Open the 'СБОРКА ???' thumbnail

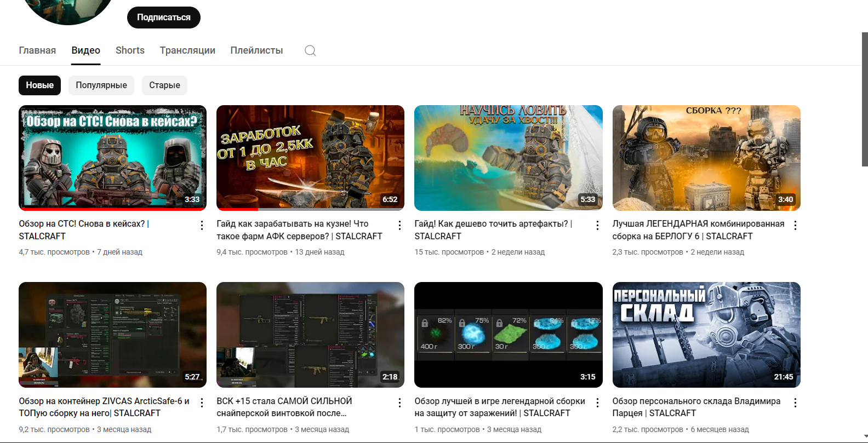pyautogui.click(x=706, y=158)
